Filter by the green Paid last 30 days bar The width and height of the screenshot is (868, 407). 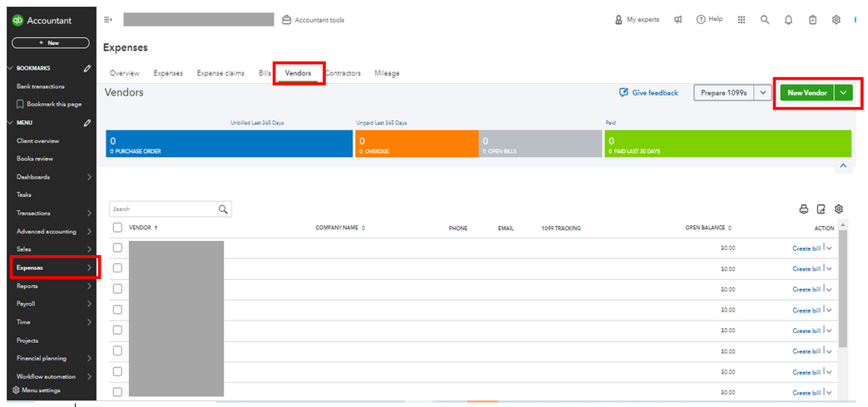728,144
